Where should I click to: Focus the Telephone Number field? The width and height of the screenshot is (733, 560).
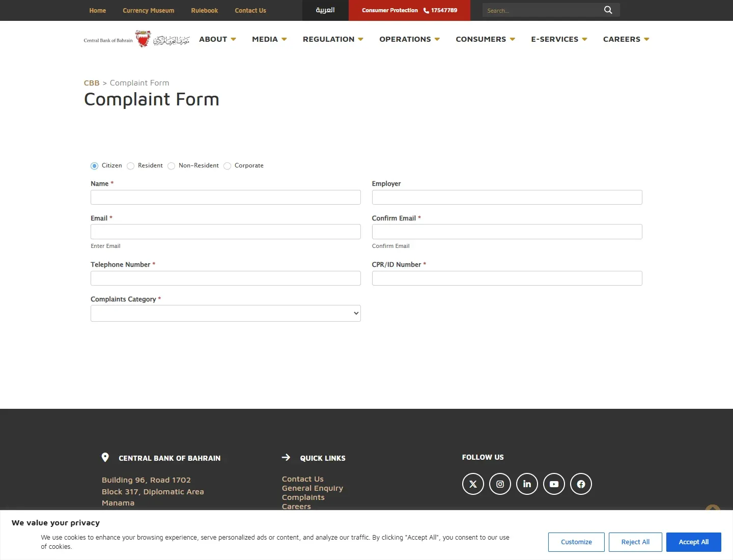tap(225, 278)
